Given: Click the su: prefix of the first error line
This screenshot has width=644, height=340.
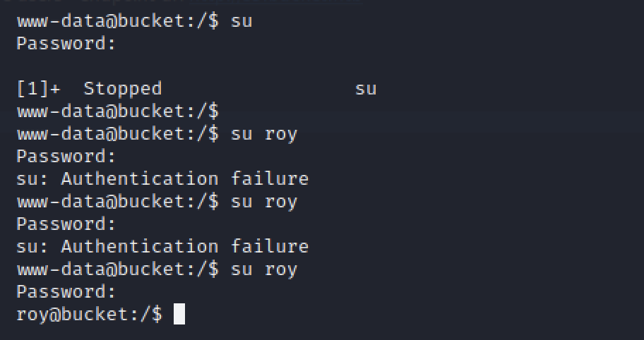Looking at the screenshot, I should [x=33, y=179].
